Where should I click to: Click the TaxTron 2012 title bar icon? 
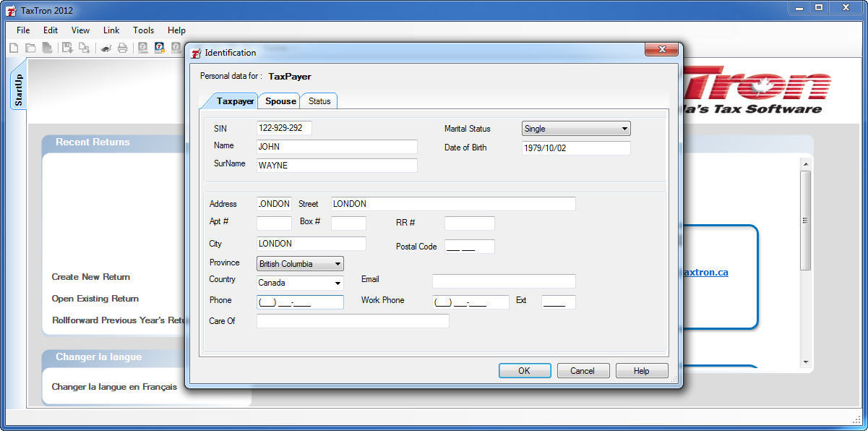click(x=11, y=11)
